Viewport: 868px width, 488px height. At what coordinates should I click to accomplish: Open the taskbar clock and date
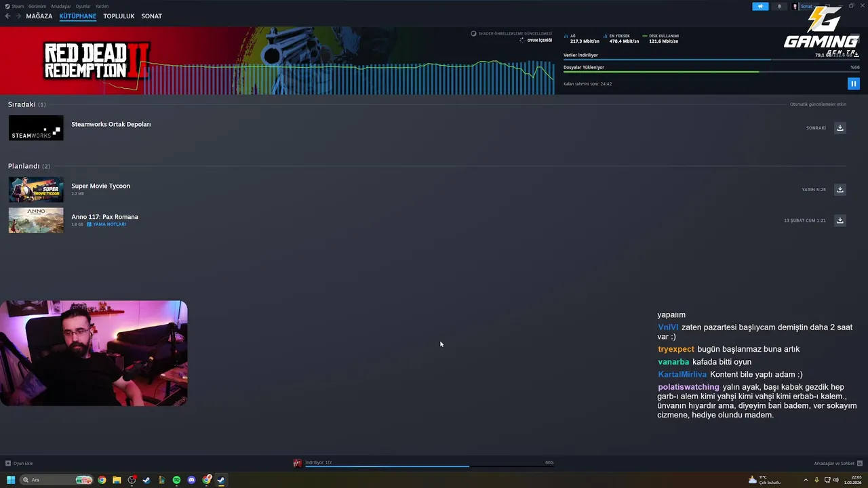[852, 480]
